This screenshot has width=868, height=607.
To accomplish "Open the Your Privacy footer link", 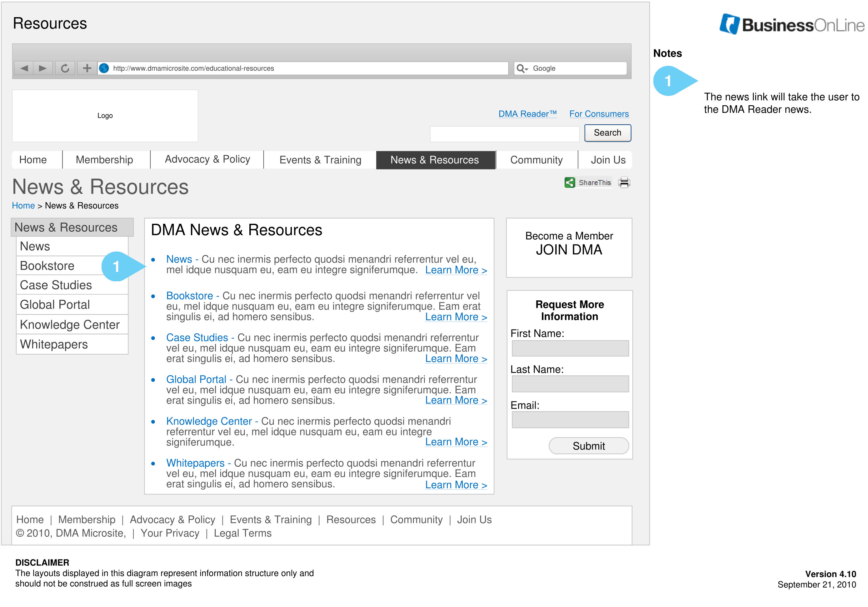I will pos(170,533).
